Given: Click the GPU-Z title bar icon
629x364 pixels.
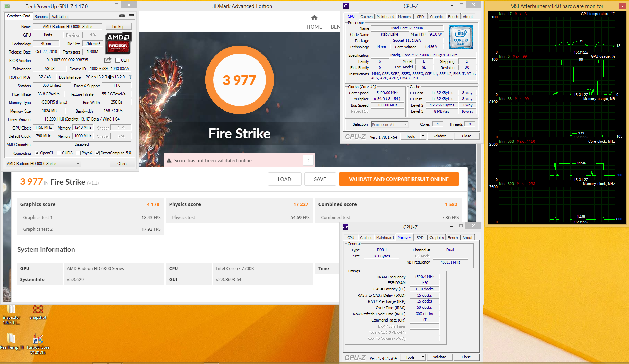Looking at the screenshot, I should [x=7, y=6].
